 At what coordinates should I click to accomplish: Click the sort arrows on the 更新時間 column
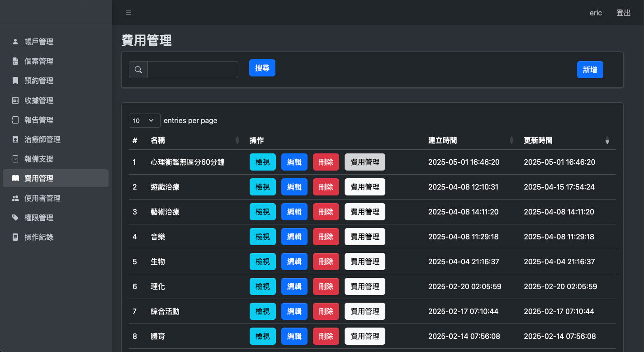[607, 140]
